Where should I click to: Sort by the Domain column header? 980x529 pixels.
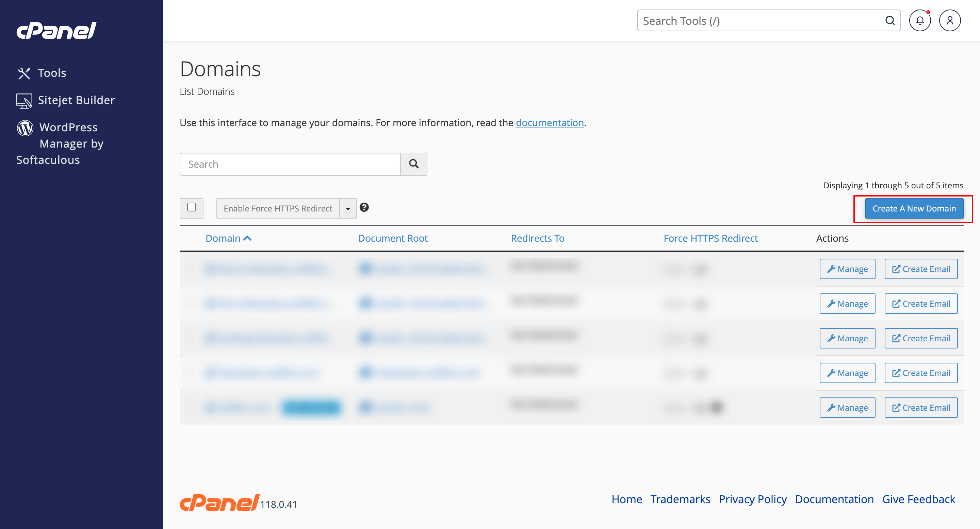[223, 238]
